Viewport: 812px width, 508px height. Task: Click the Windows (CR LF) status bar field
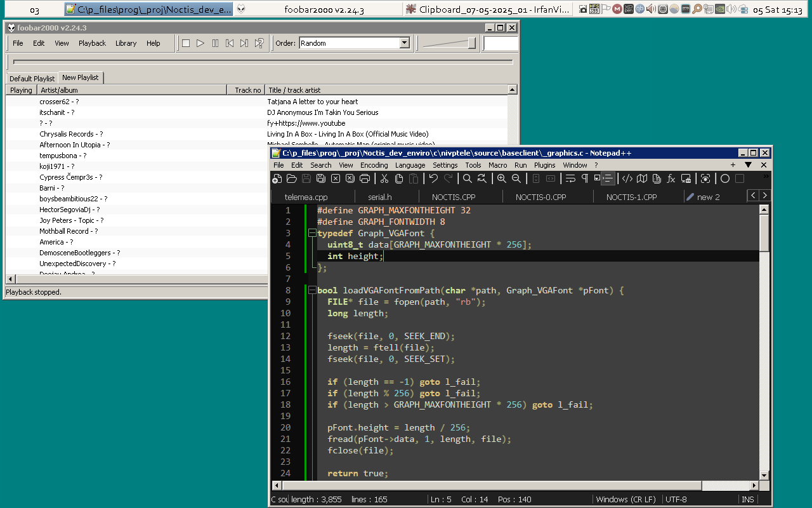pyautogui.click(x=628, y=500)
